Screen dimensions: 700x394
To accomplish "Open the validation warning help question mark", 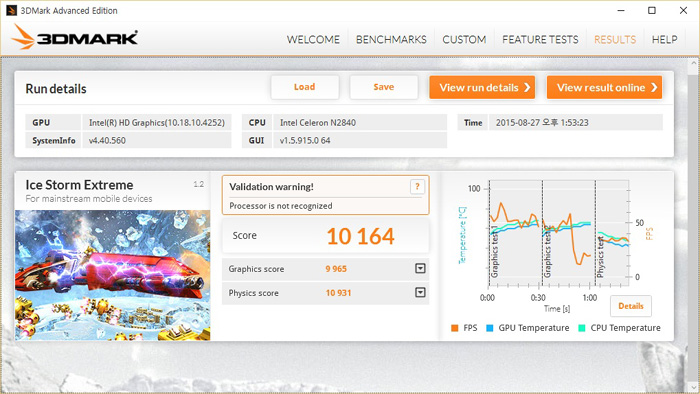I will click(417, 187).
